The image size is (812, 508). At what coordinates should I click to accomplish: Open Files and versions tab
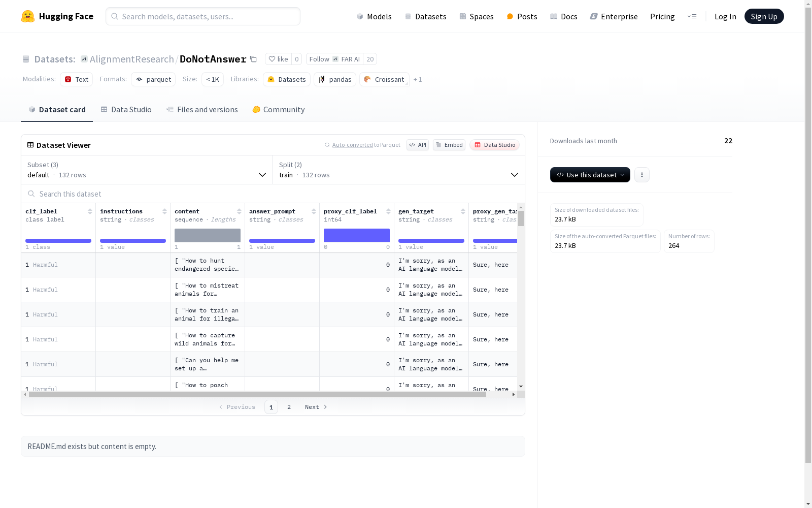pos(202,110)
